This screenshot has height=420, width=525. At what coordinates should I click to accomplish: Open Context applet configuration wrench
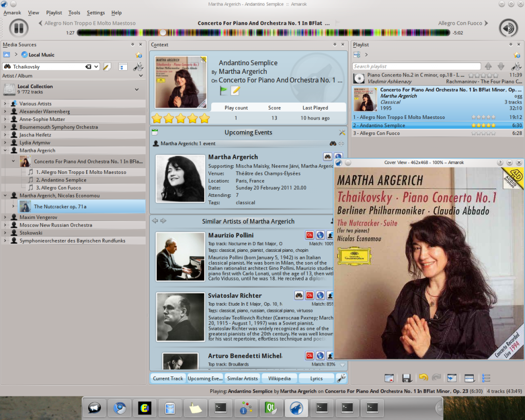pos(341,378)
